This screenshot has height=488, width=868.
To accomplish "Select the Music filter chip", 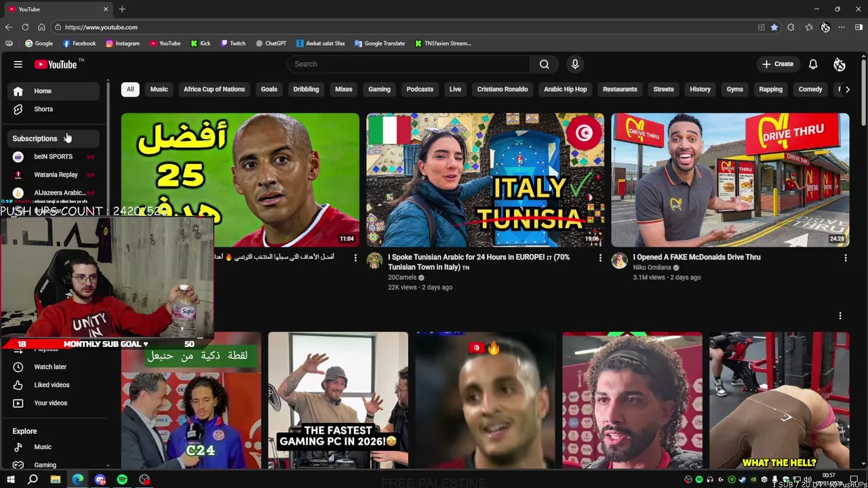I will (x=159, y=89).
